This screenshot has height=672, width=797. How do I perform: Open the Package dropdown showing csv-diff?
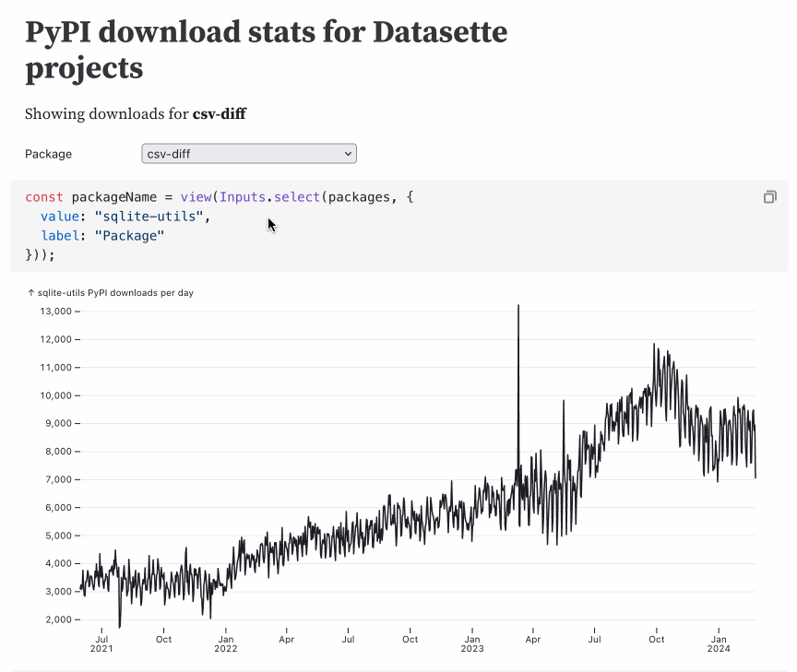(x=249, y=153)
